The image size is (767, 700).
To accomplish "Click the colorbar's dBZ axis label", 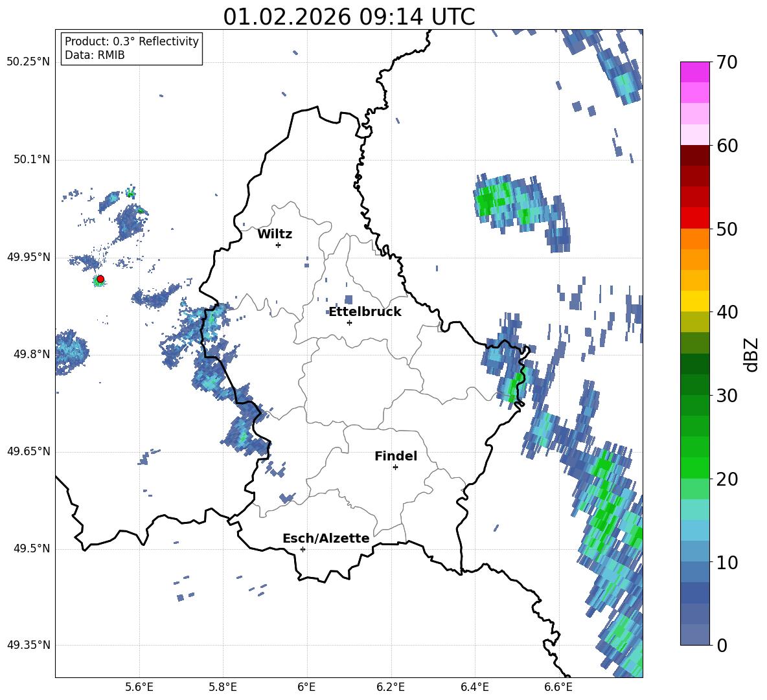I will click(752, 354).
